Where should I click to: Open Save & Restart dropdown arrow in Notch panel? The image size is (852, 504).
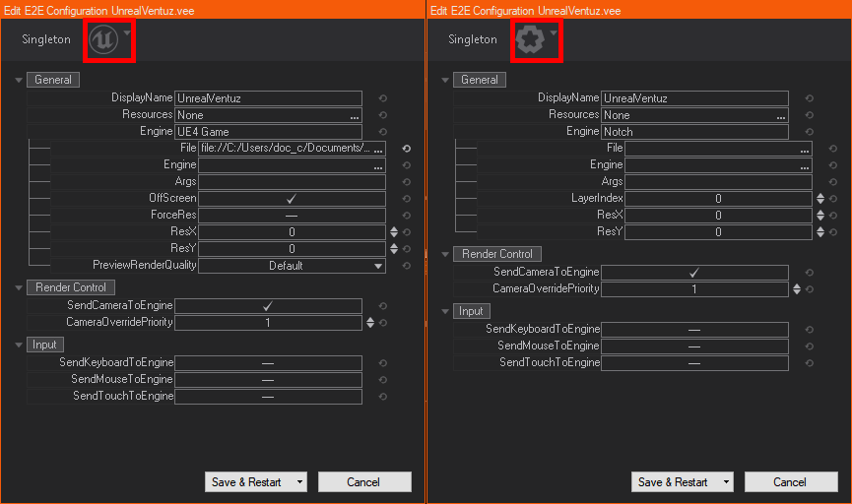pyautogui.click(x=726, y=482)
